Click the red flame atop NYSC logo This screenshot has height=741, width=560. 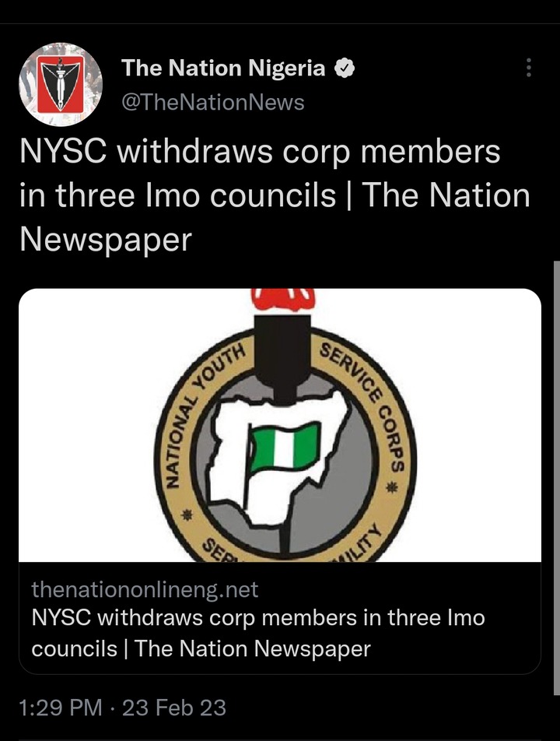[283, 300]
